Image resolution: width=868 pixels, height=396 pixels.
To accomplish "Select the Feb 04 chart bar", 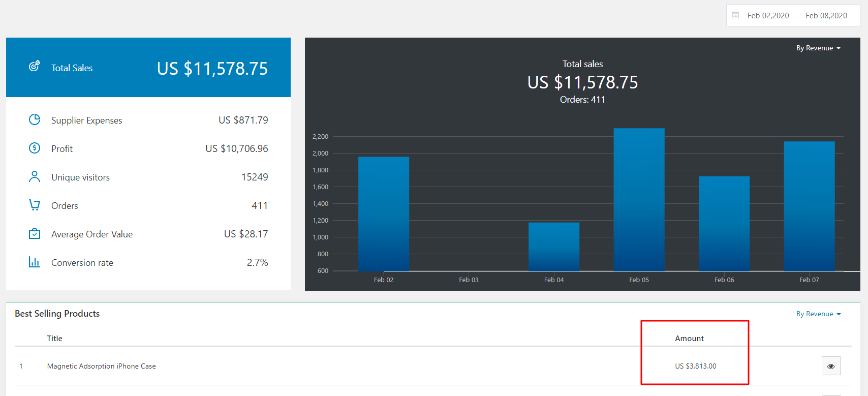I will [554, 247].
